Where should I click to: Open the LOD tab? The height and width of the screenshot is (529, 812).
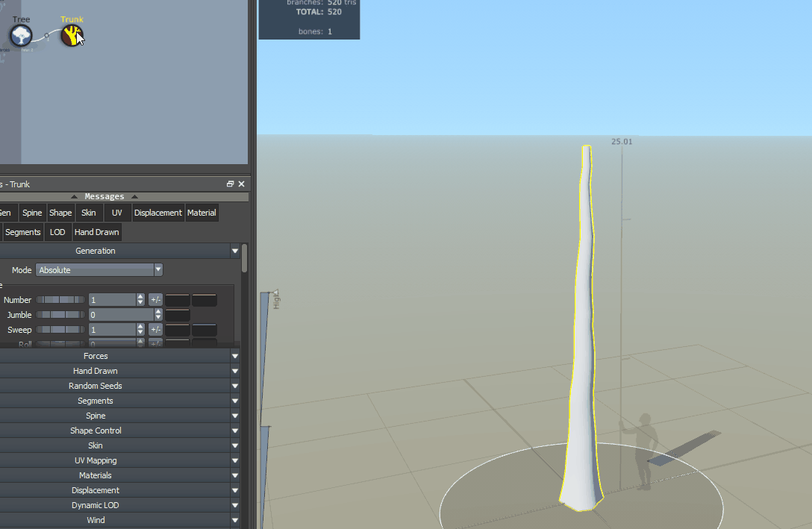tap(57, 232)
